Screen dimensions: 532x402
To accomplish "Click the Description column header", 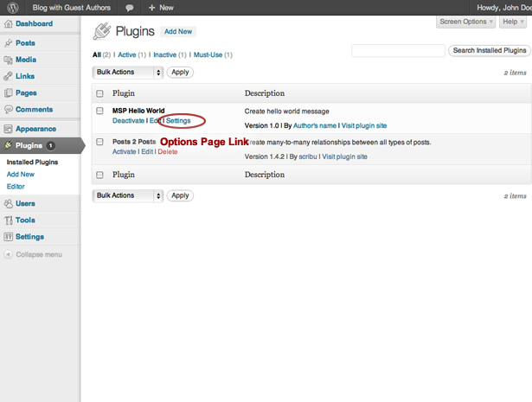I will tap(265, 93).
